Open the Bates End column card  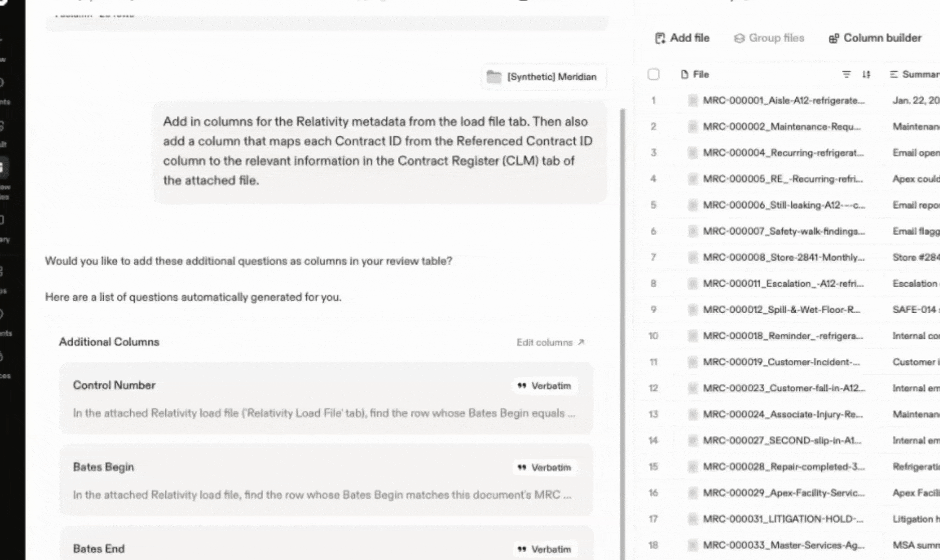click(326, 543)
